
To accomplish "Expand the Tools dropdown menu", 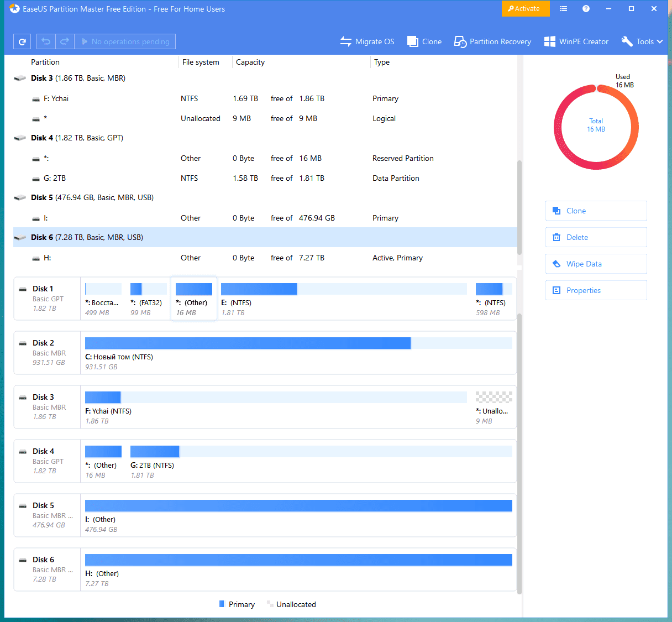I will click(x=642, y=41).
